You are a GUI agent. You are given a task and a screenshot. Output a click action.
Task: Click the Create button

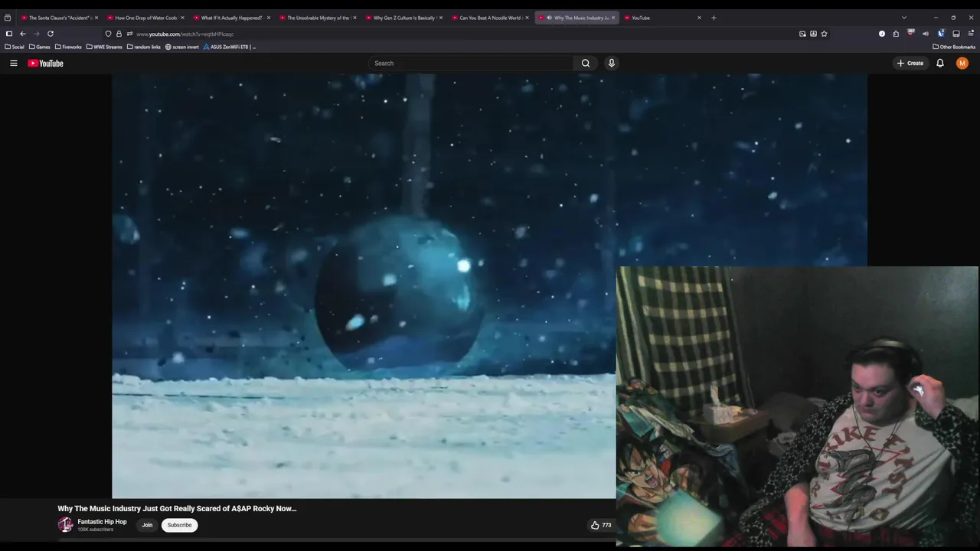tap(910, 64)
